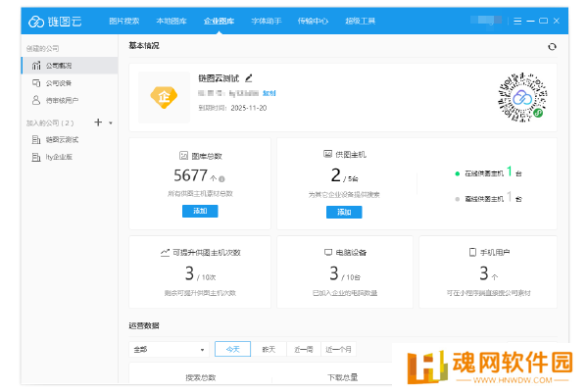
Task: Click the blue 复制 link
Action: pyautogui.click(x=269, y=93)
